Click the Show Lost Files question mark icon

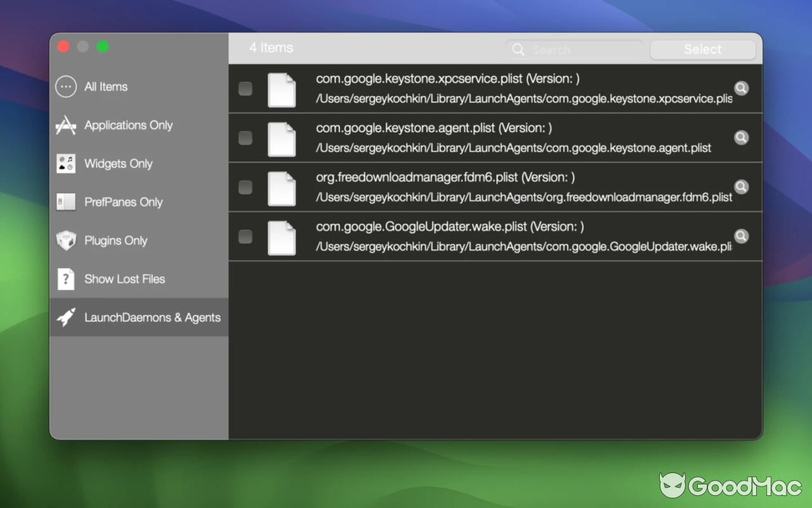point(65,279)
